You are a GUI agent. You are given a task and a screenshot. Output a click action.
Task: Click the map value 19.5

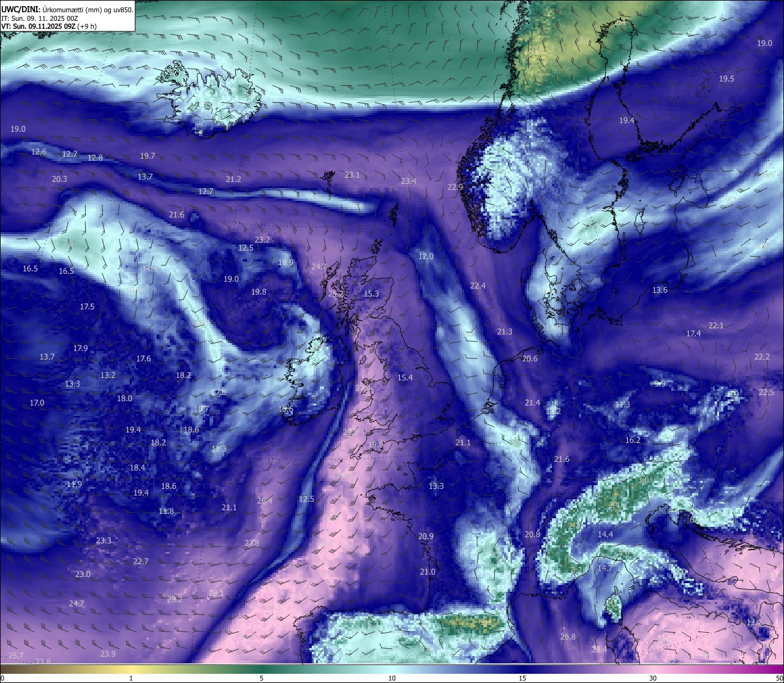click(x=726, y=79)
